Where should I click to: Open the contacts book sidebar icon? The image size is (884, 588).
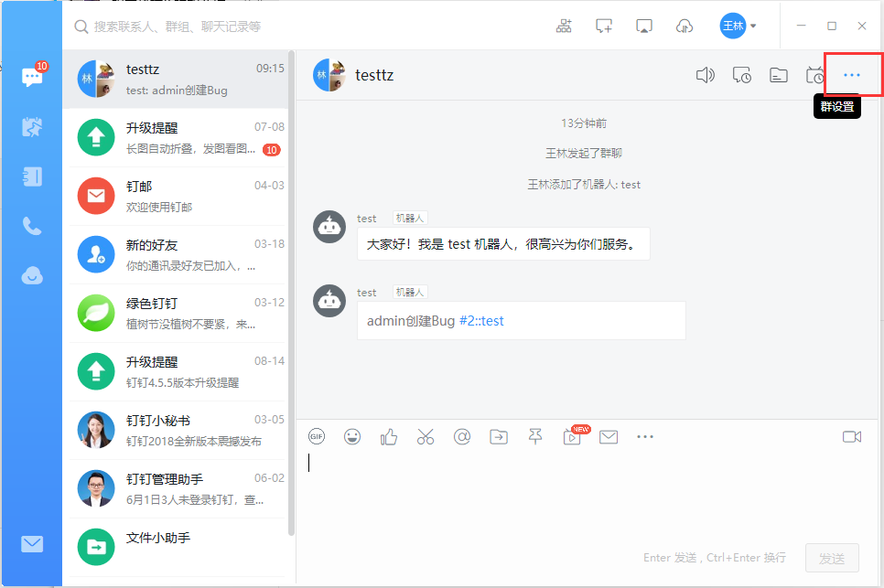(x=32, y=176)
